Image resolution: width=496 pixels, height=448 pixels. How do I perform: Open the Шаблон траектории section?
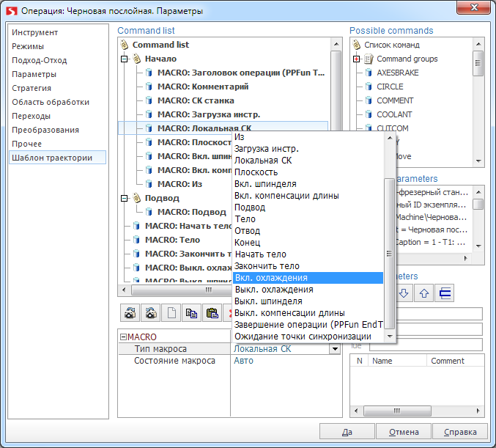point(51,158)
